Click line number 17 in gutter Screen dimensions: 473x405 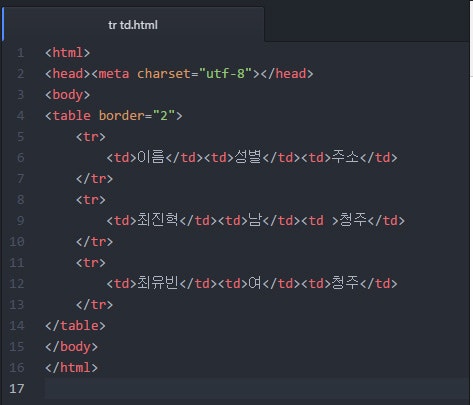pos(17,389)
